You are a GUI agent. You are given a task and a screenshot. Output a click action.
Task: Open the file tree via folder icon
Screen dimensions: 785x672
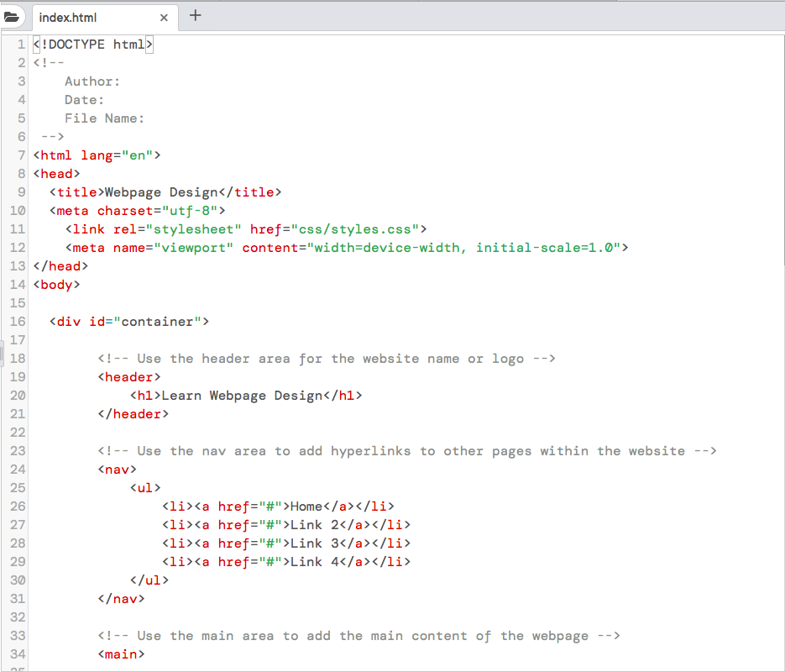13,17
